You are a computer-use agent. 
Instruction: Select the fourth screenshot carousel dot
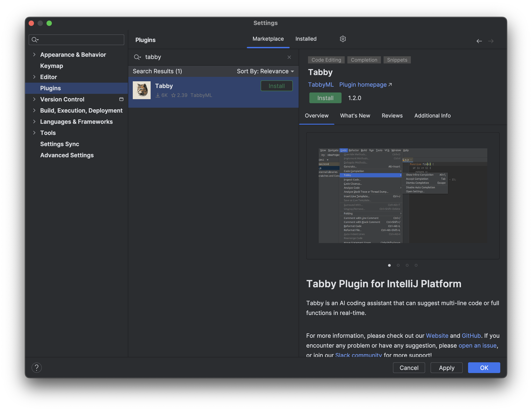(x=416, y=265)
